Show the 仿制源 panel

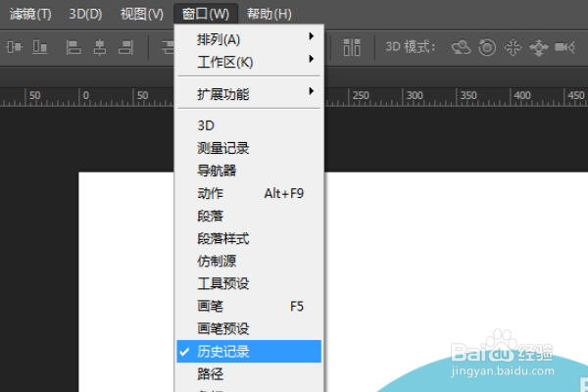[249, 261]
